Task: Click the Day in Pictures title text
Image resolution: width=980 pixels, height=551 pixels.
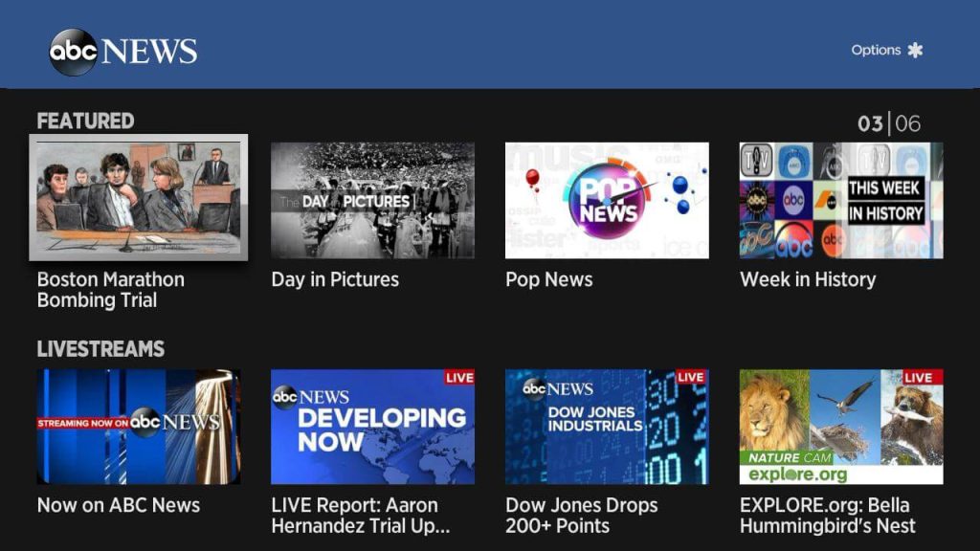Action: pos(335,279)
